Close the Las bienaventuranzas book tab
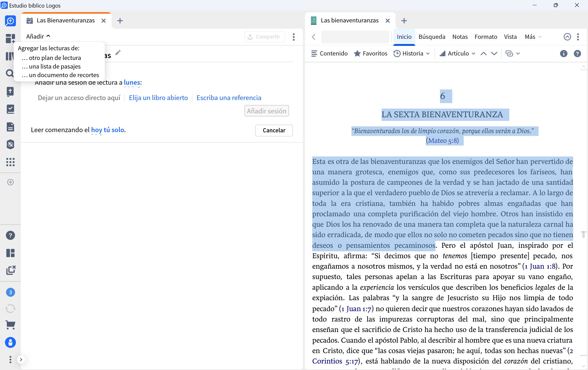Screen dimensions: 588x370 [x=388, y=21]
